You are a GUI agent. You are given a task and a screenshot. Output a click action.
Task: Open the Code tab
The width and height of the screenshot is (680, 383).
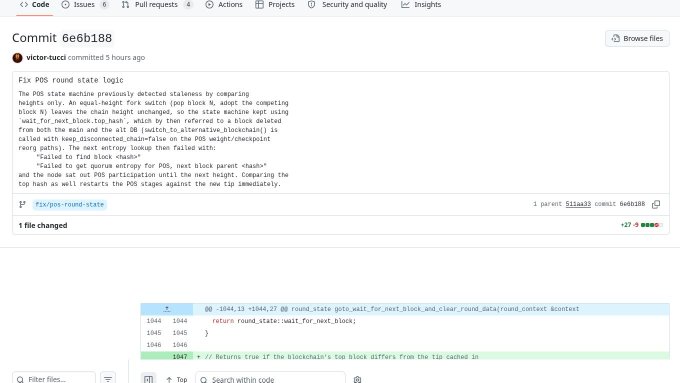[35, 5]
